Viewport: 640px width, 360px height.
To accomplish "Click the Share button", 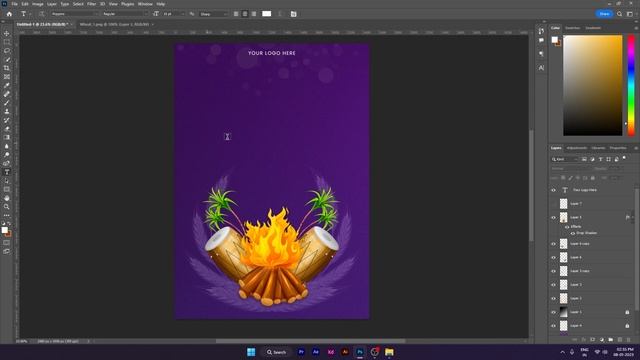I will click(x=604, y=14).
